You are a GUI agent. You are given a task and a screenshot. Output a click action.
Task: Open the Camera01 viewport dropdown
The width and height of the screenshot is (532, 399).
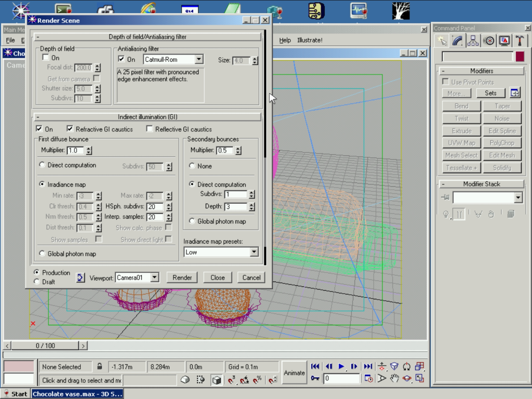click(x=155, y=277)
